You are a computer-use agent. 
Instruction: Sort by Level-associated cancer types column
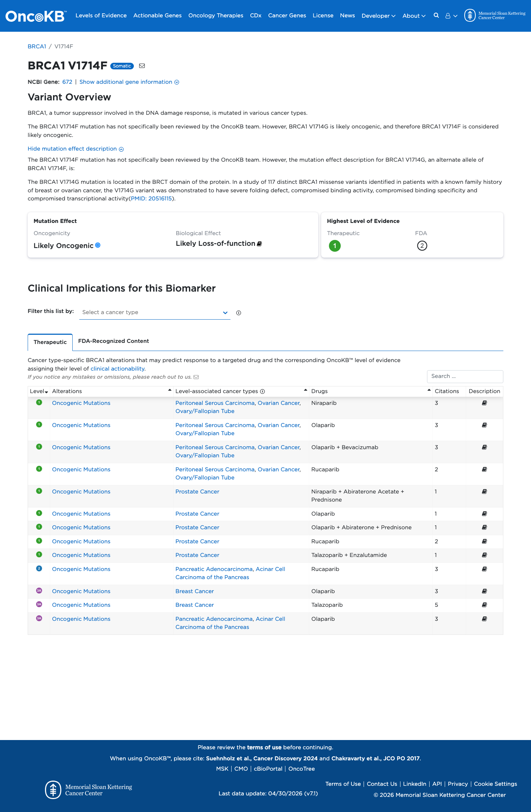(x=241, y=391)
